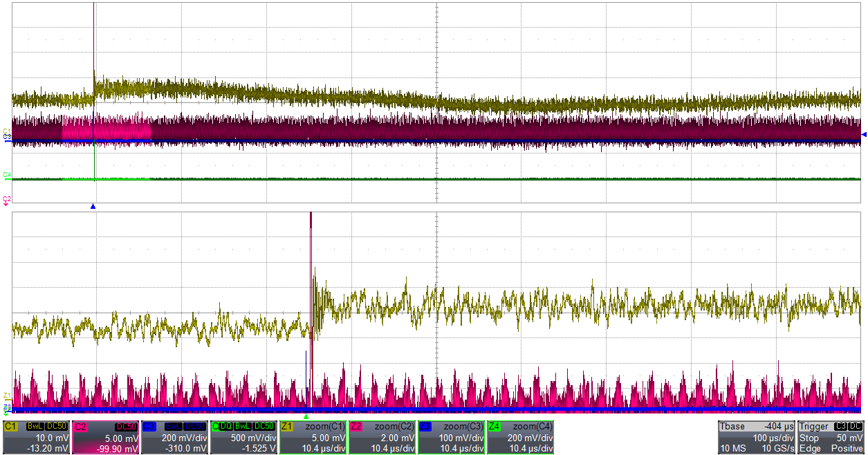Click the C4 ground marker on upper grid
This screenshot has width=868, height=455.
(7, 175)
